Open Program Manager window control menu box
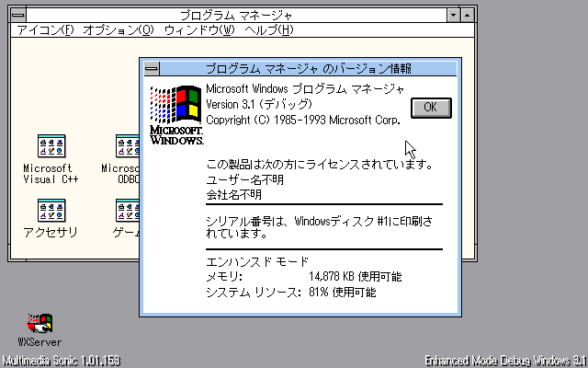 point(18,16)
